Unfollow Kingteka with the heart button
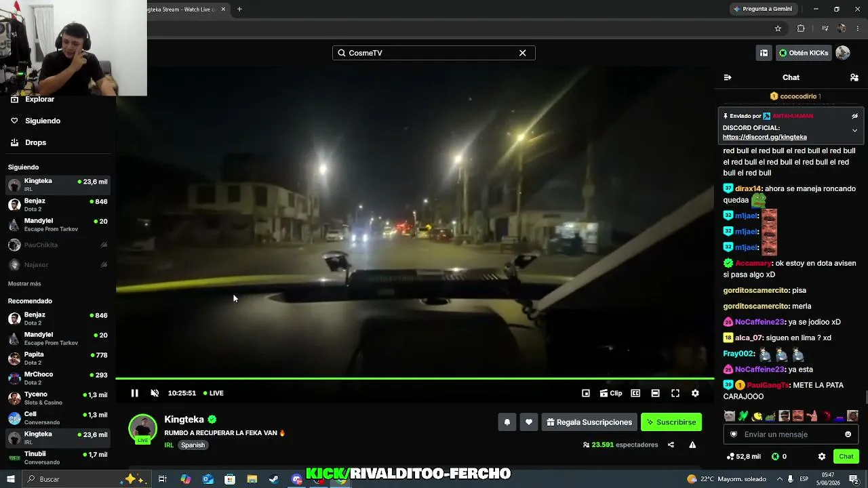Screen dimensions: 868x488 pyautogui.click(x=529, y=422)
